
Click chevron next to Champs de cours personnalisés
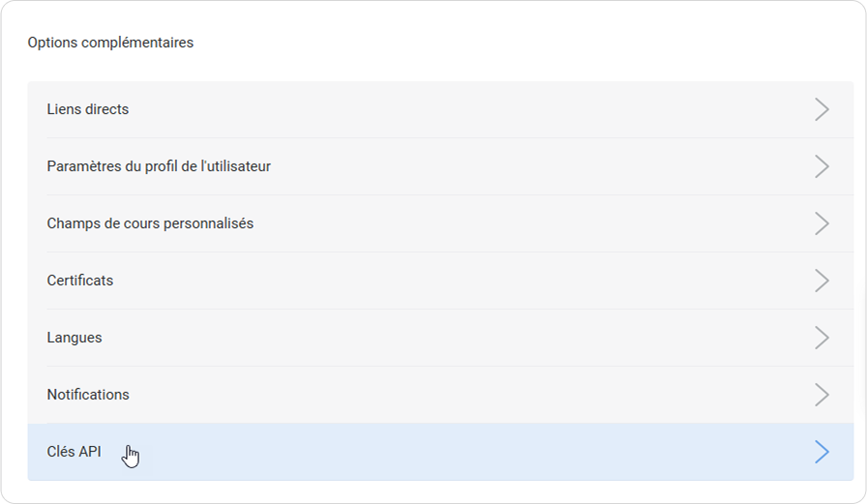[x=822, y=223]
